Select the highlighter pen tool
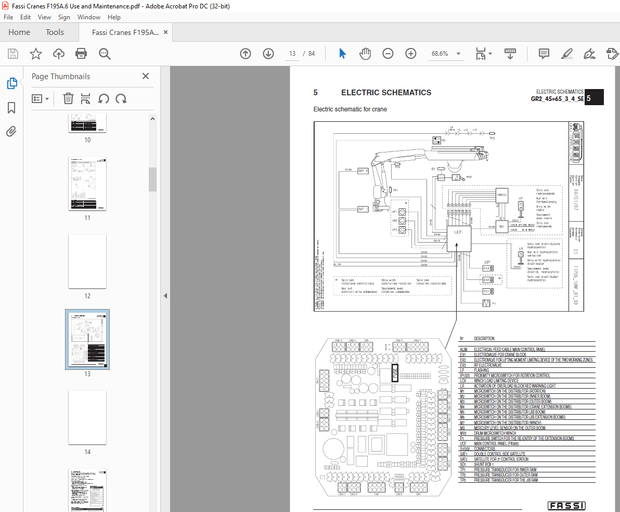The image size is (620, 512). (x=567, y=54)
